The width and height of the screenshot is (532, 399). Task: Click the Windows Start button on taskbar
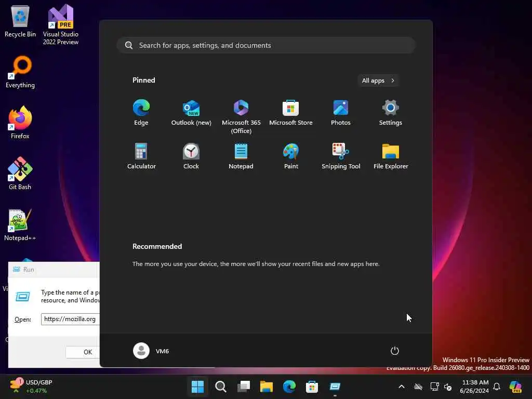click(197, 387)
